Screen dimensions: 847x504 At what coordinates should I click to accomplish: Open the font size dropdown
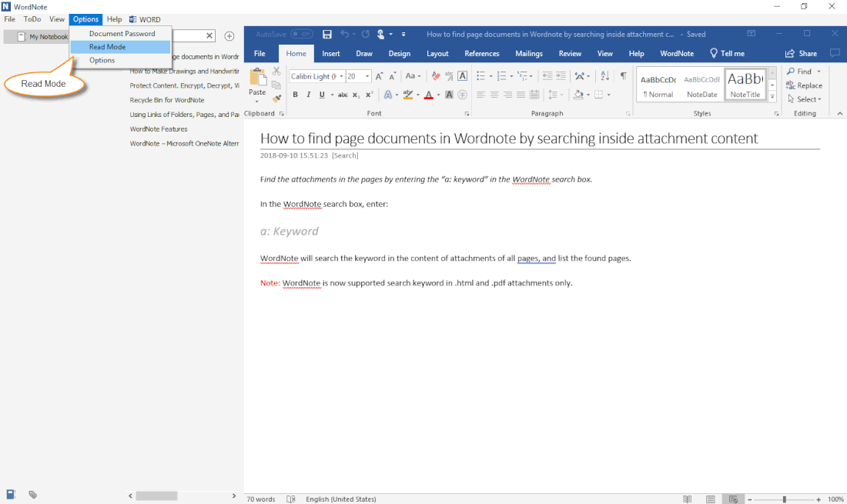(x=367, y=76)
